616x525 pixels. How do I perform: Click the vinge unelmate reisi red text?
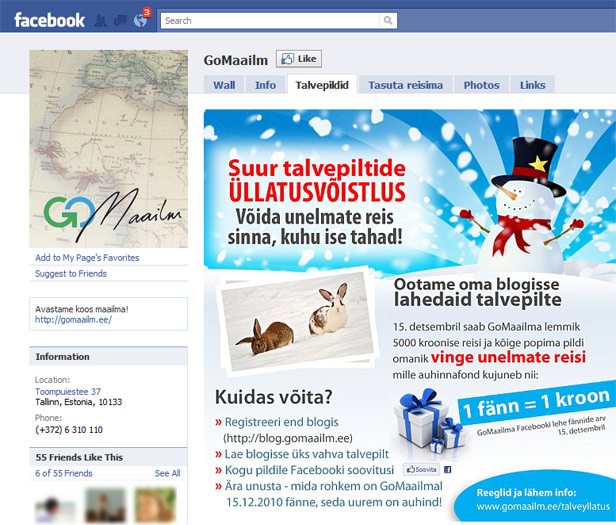[508, 357]
